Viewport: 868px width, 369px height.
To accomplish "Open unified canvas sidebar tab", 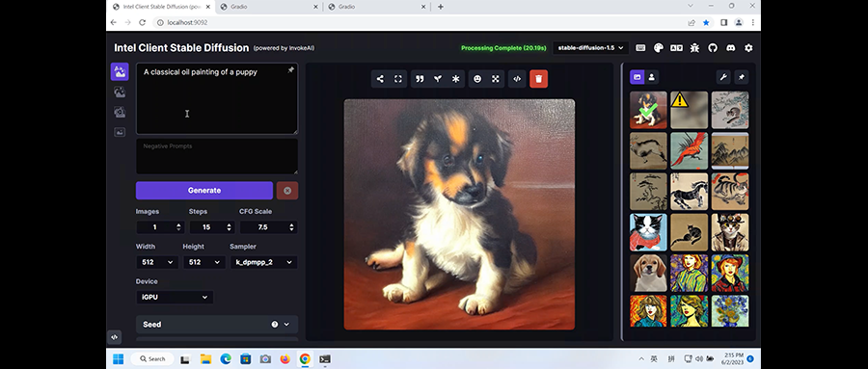I will coord(120,113).
